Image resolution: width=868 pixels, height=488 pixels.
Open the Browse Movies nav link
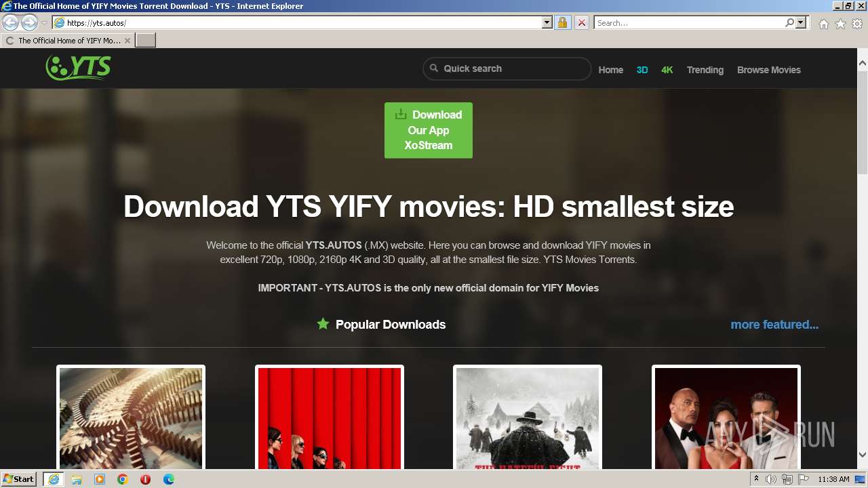[x=769, y=70]
